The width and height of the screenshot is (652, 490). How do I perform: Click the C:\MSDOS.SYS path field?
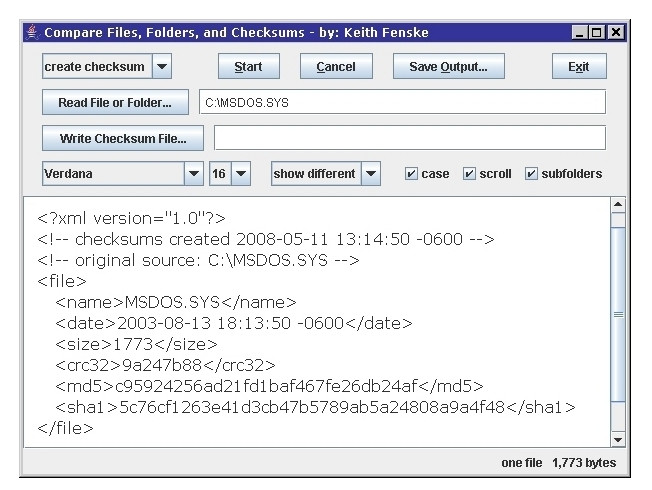pyautogui.click(x=403, y=102)
